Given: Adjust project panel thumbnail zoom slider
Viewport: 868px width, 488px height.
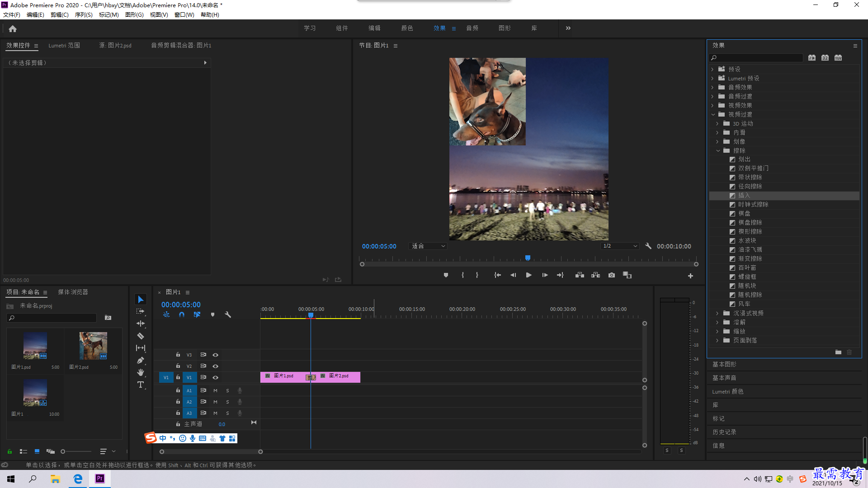Looking at the screenshot, I should click(x=63, y=451).
